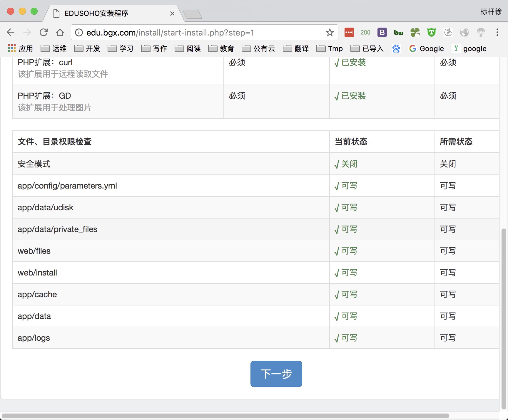
Task: Click the 下一步 button
Action: tap(276, 374)
